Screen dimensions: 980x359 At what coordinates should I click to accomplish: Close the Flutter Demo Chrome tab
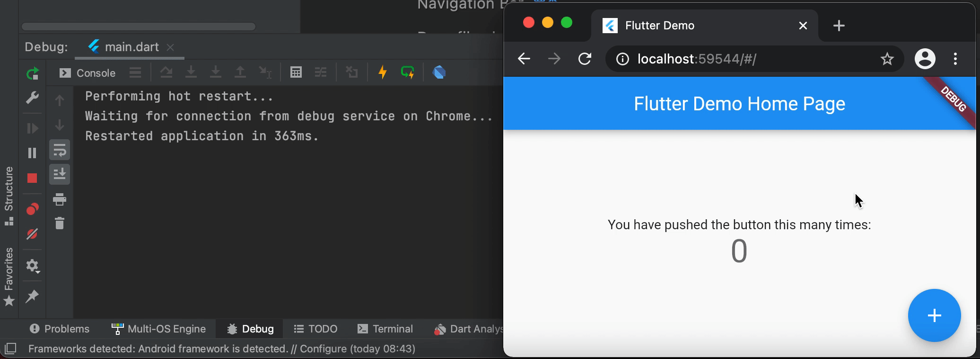point(803,26)
